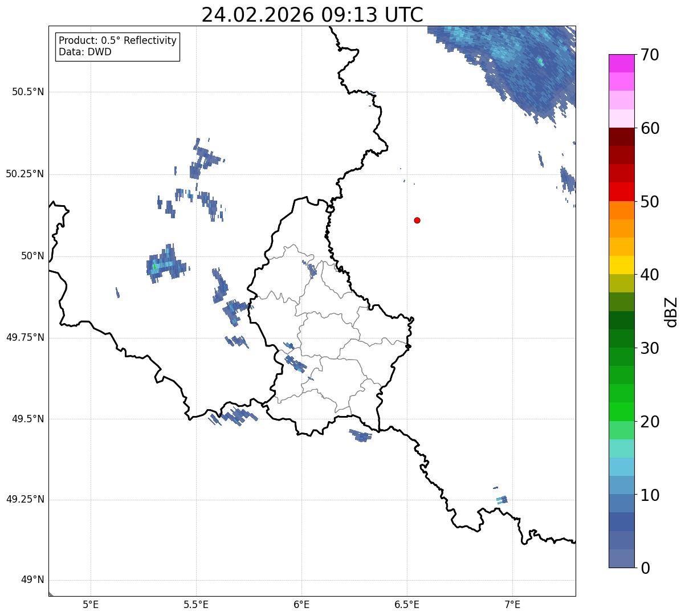Screen dimensions: 685x616
Task: Click the 6°E longitude label
Action: 301,604
